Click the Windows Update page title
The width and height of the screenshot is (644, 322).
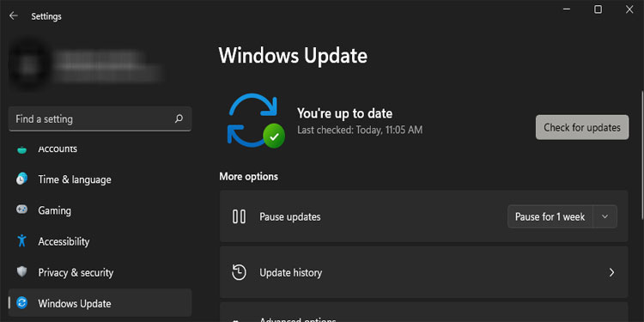(293, 56)
